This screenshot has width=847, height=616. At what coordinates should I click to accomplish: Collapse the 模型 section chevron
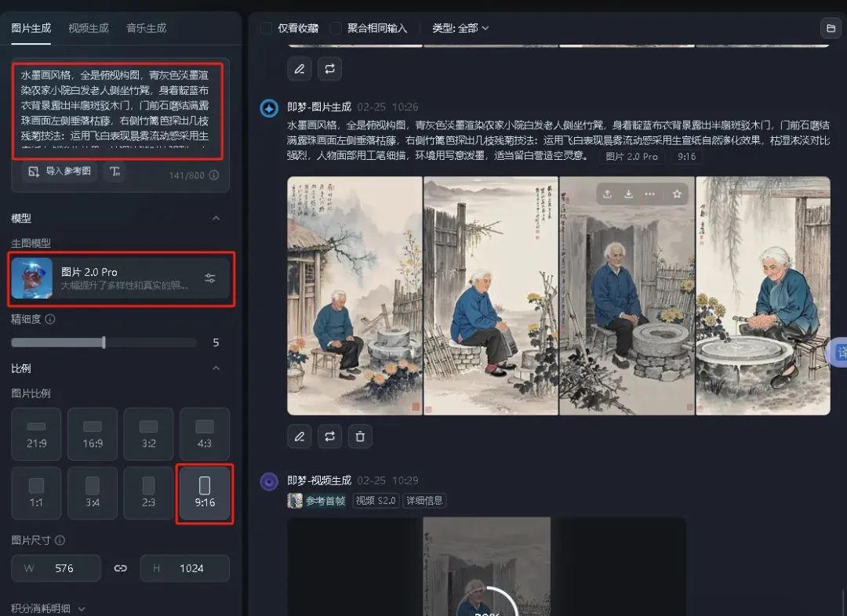[216, 218]
